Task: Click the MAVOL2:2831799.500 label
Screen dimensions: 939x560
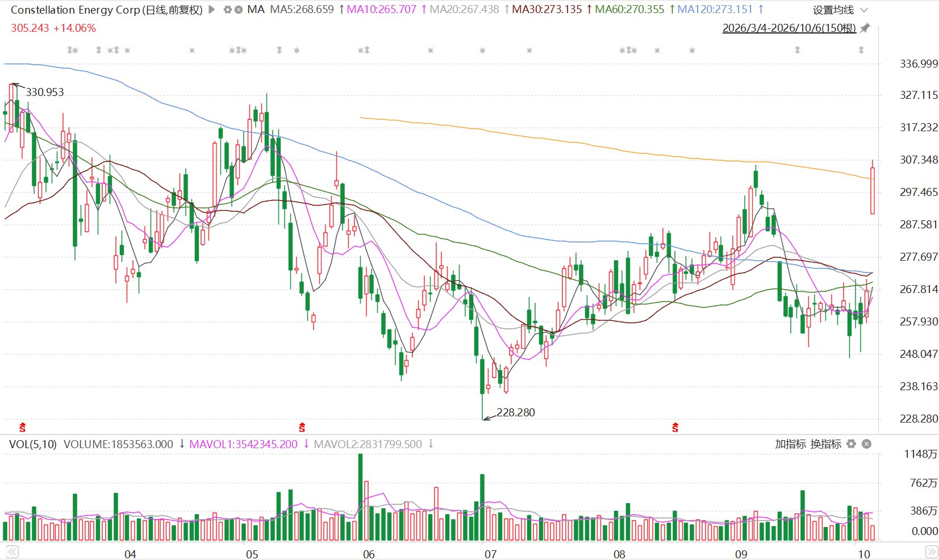Action: click(x=368, y=444)
